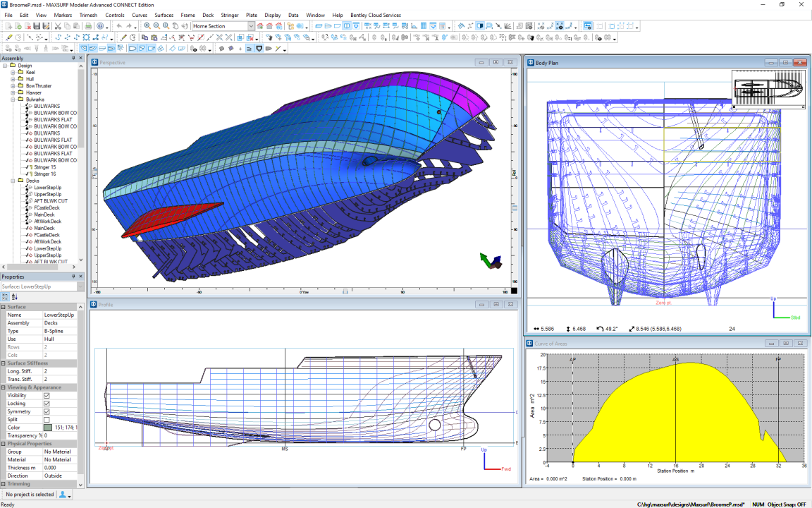
Task: Open the Surfaces menu
Action: [164, 15]
